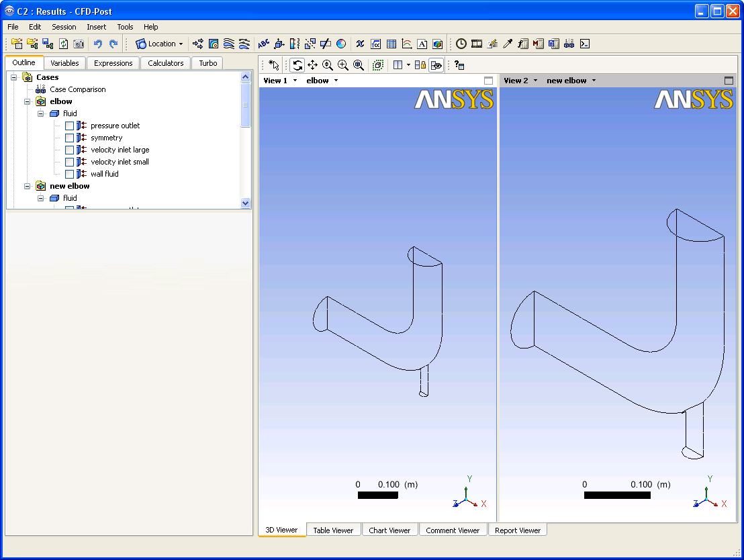Take a snapshot with the camera icon
Screen dimensions: 744x560
click(x=79, y=44)
